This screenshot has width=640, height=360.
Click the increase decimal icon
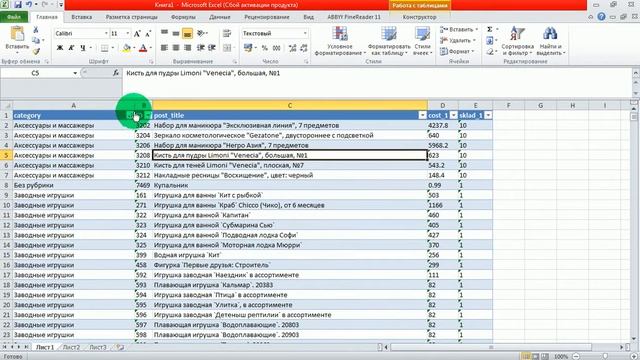coord(292,48)
